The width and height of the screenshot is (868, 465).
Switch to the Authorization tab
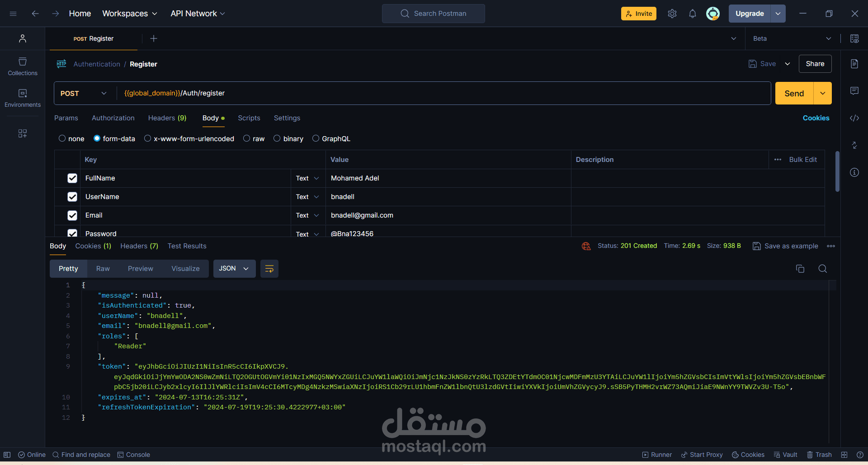(113, 118)
